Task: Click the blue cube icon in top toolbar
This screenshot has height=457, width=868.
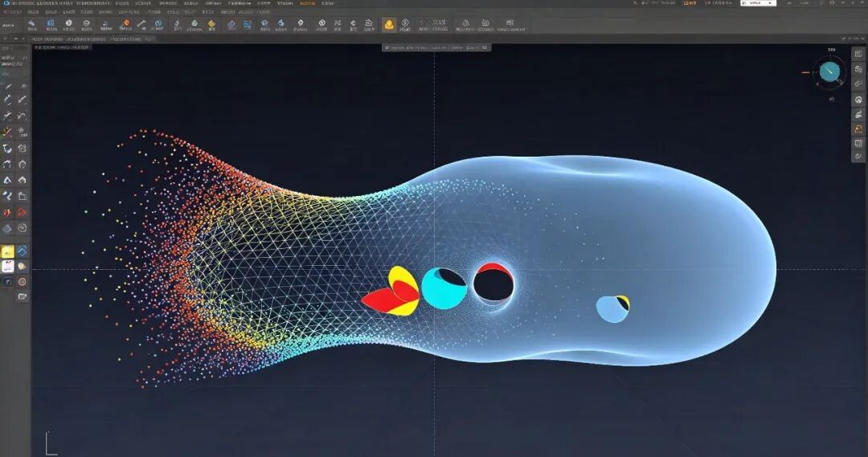Action: pos(51,23)
